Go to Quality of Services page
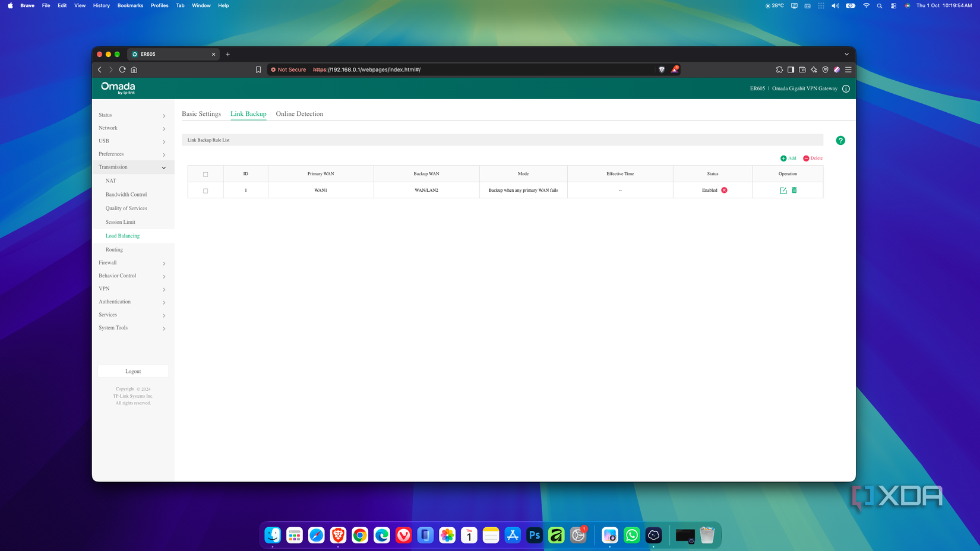 126,208
